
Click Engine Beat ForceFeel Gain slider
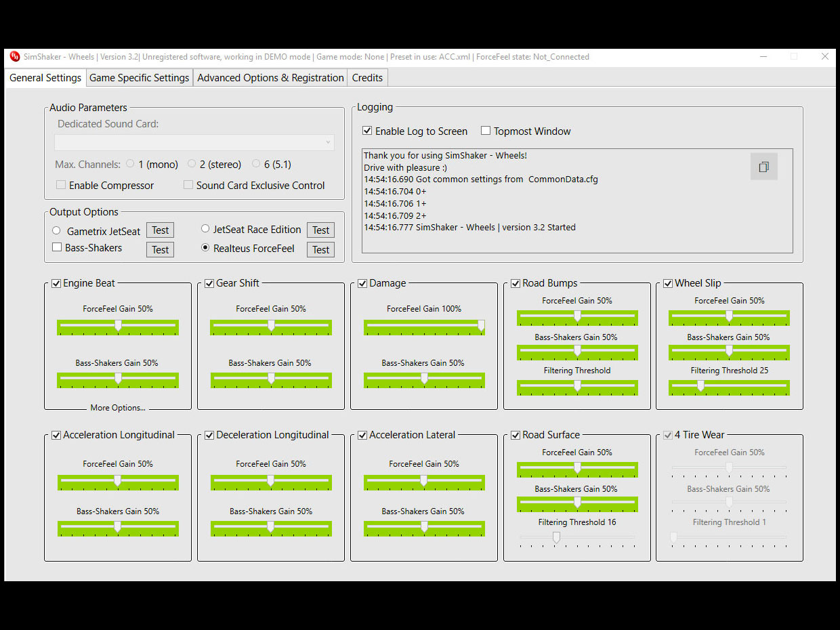(x=118, y=327)
